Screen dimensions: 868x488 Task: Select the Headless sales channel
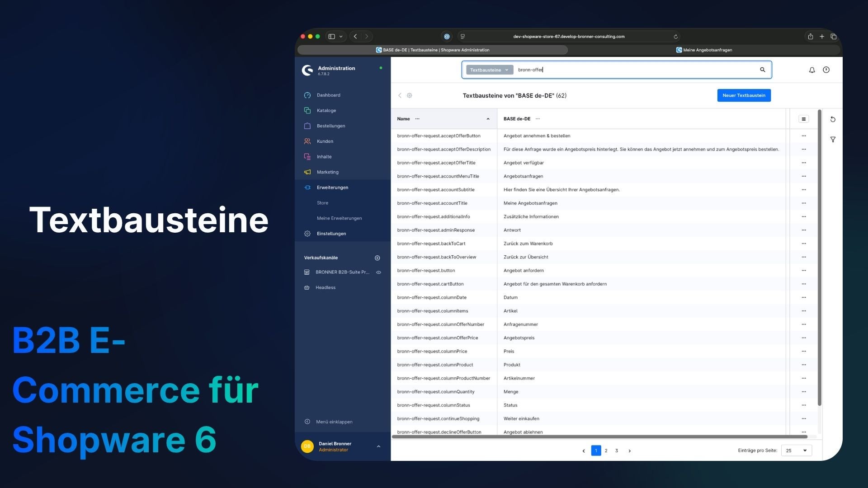[325, 287]
